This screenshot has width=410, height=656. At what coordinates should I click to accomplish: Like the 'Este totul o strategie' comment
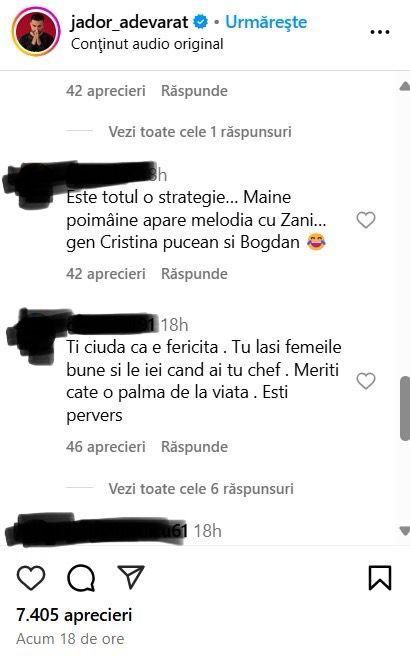click(366, 220)
